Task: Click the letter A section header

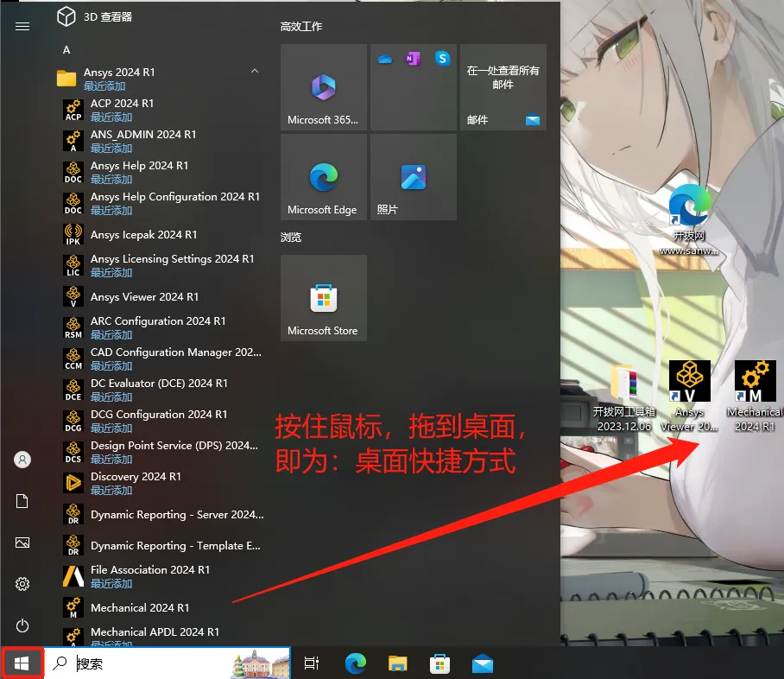Action: (x=66, y=50)
